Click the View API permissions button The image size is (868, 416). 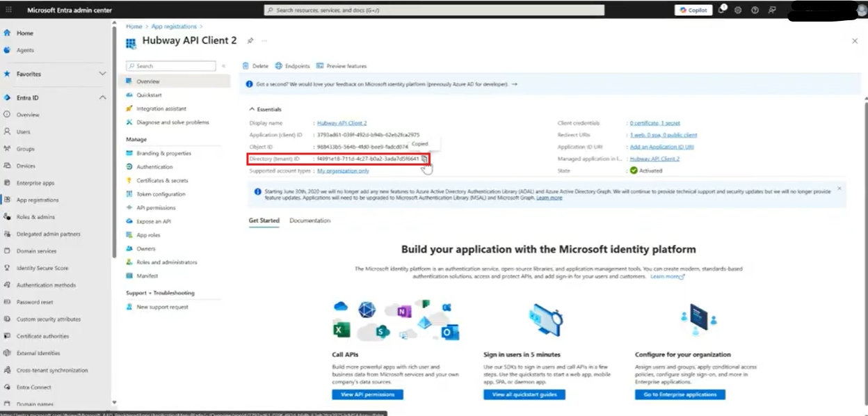coord(367,394)
